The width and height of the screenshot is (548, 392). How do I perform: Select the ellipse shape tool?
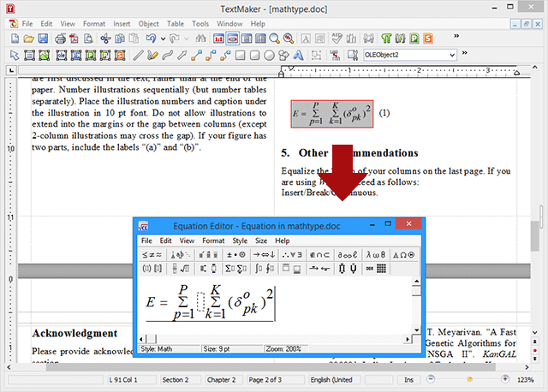pos(269,55)
